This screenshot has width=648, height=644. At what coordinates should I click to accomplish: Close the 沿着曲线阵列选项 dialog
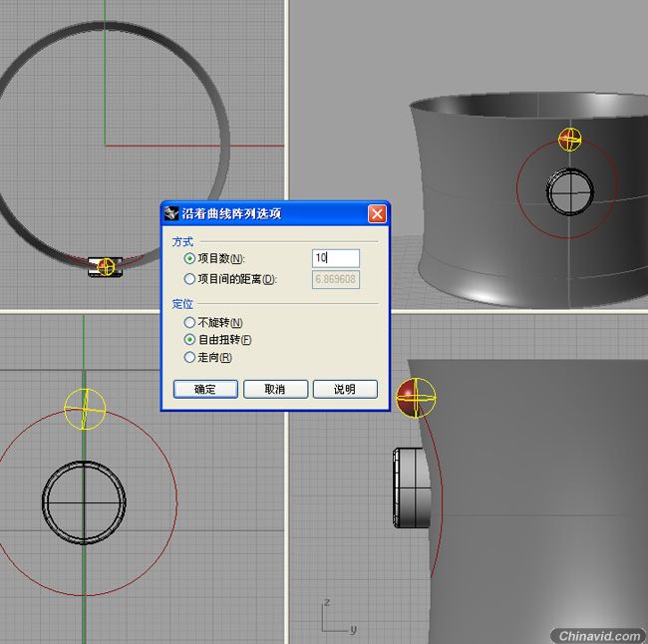[x=377, y=213]
